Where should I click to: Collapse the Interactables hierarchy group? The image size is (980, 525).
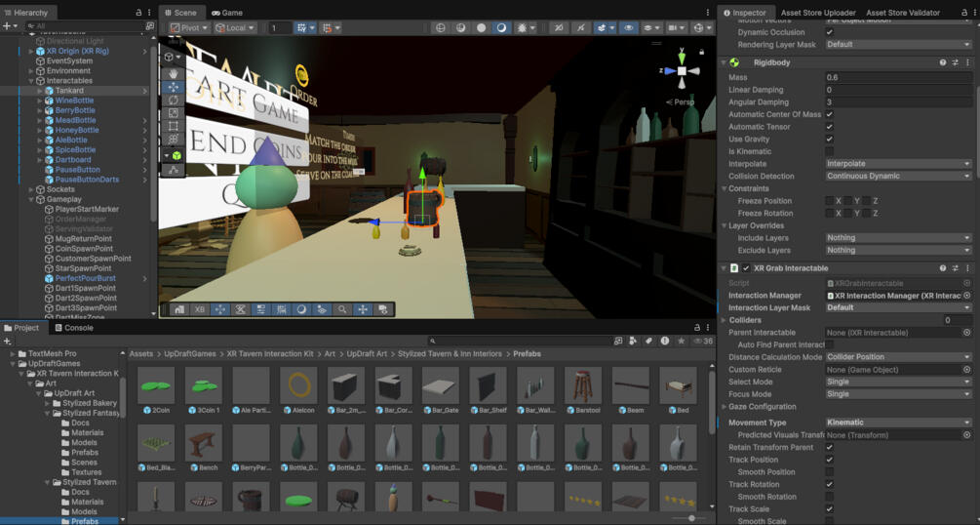click(x=31, y=81)
